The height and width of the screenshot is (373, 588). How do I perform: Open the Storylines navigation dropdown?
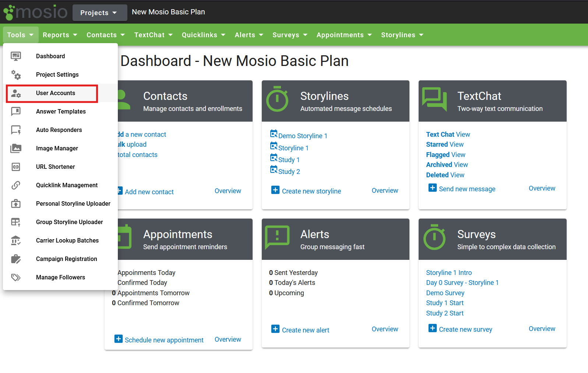402,35
